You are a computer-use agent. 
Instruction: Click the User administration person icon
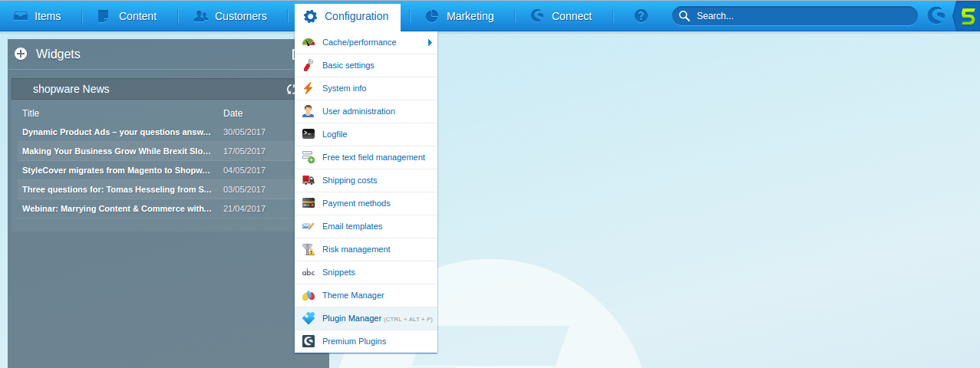(309, 111)
